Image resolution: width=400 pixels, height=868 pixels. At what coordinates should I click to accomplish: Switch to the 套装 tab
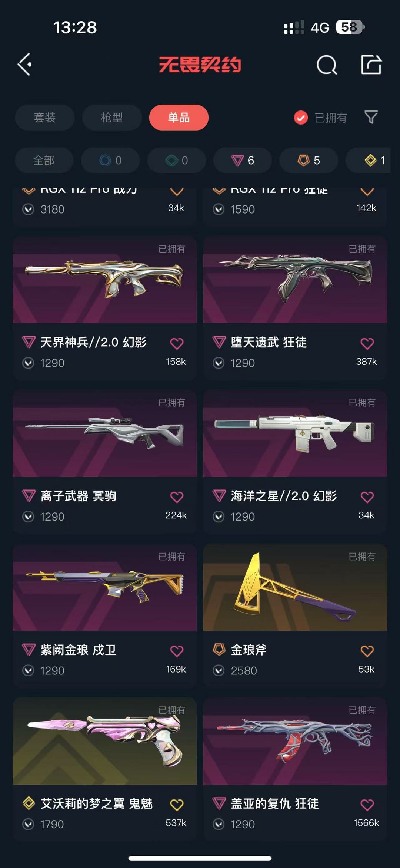[45, 118]
